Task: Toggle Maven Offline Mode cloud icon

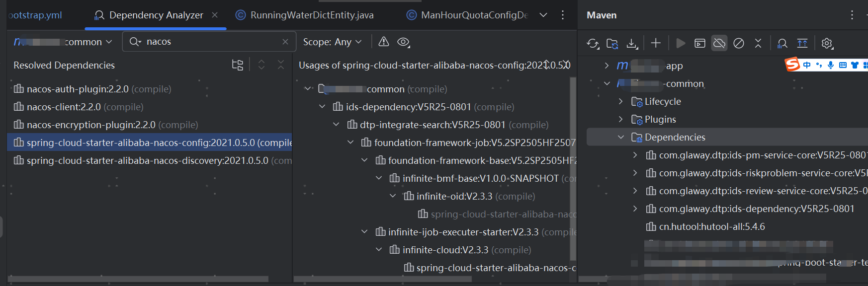Action: tap(719, 43)
